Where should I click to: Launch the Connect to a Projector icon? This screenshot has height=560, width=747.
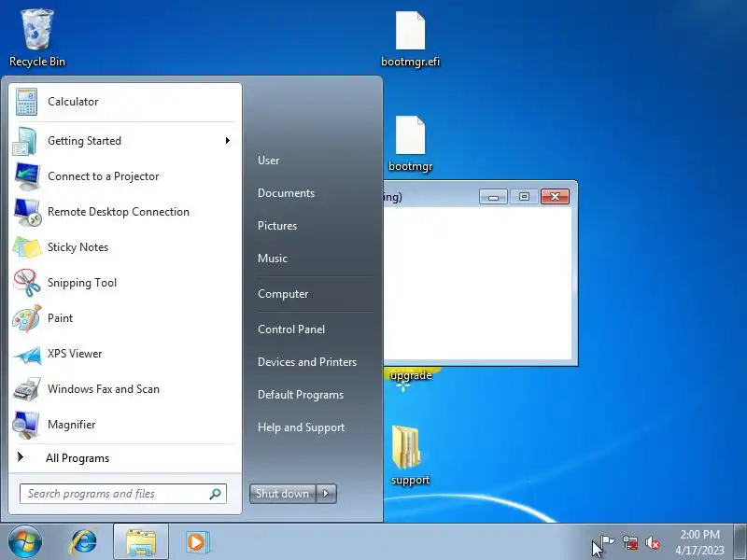pyautogui.click(x=27, y=176)
